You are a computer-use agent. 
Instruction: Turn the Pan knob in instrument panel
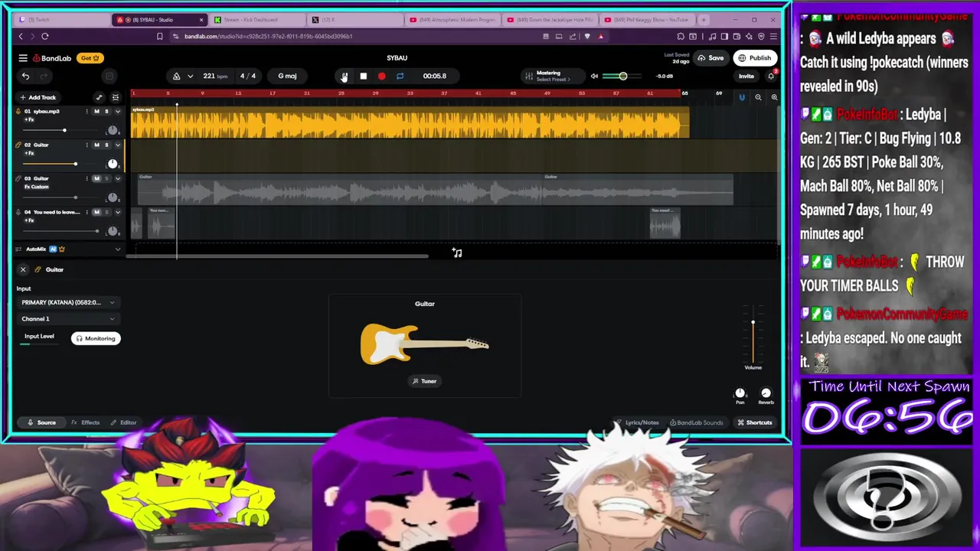click(740, 393)
